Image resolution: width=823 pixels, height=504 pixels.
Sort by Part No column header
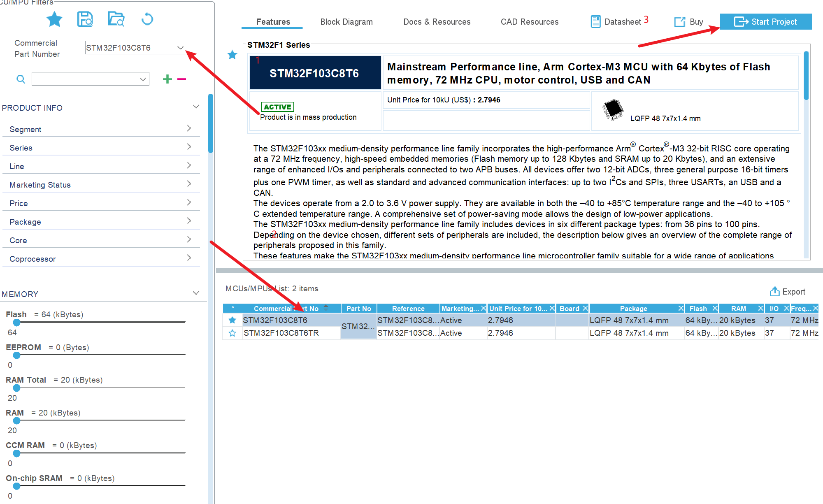click(358, 309)
